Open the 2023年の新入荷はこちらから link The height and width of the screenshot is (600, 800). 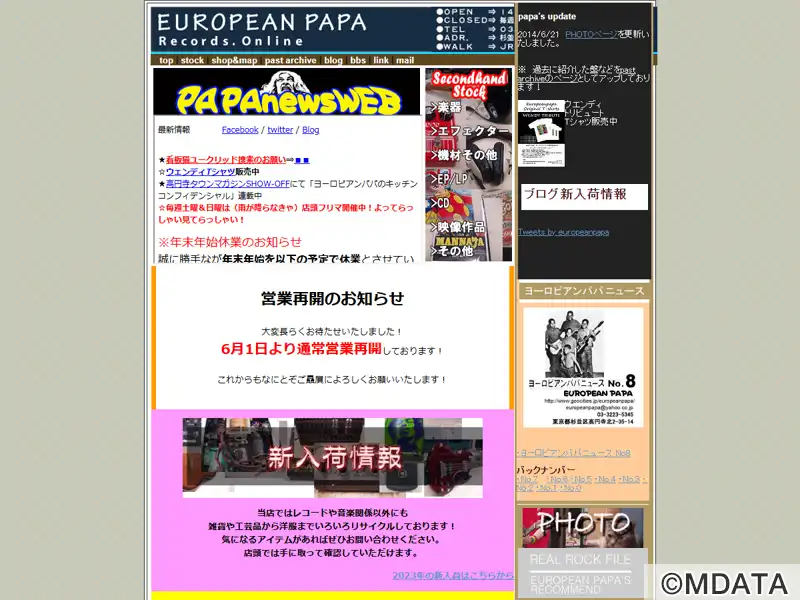pos(453,576)
